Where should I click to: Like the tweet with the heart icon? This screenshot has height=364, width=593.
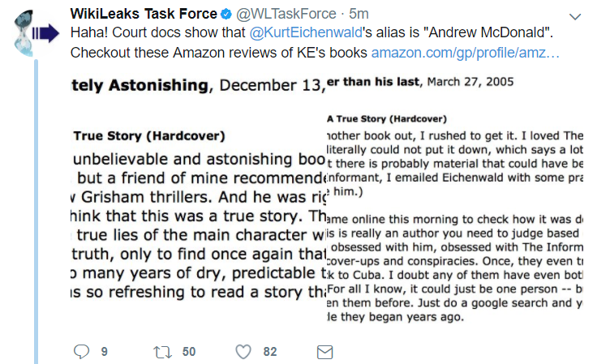coord(243,352)
